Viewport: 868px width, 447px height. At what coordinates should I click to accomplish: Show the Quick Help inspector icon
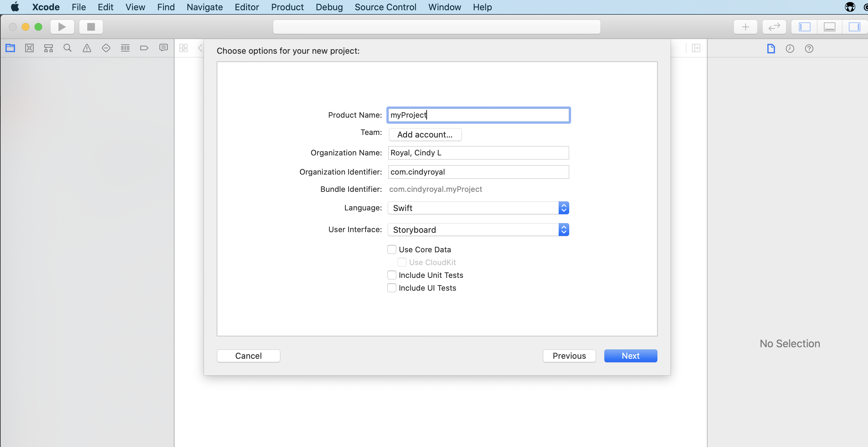809,49
